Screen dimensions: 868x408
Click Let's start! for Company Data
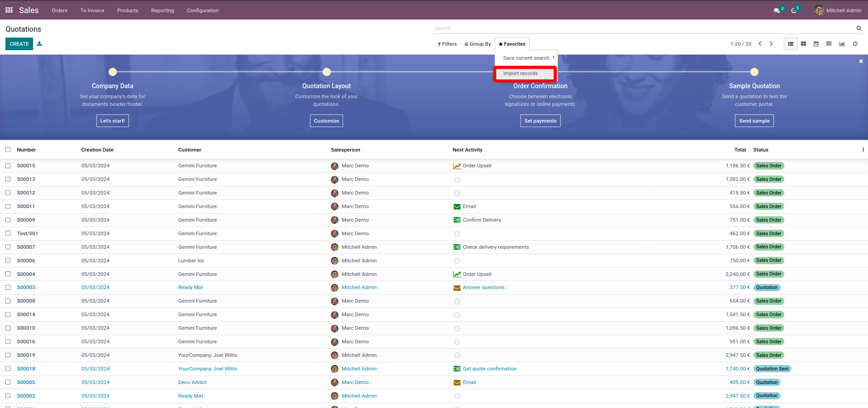[112, 121]
